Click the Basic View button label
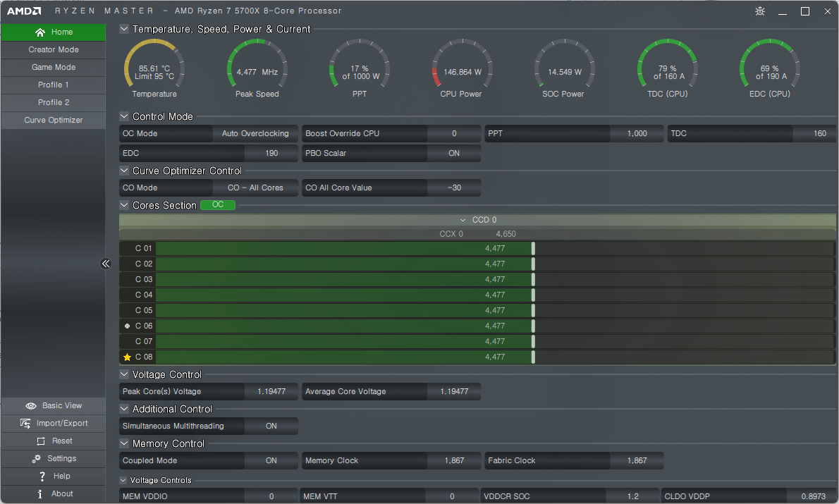 click(x=62, y=405)
